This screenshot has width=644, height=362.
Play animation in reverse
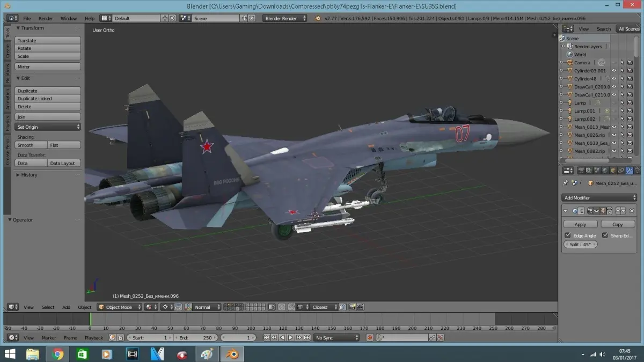(x=282, y=338)
